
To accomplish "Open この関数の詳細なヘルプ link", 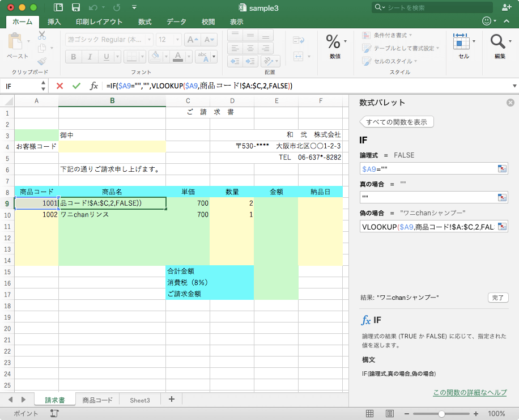I will click(470, 392).
